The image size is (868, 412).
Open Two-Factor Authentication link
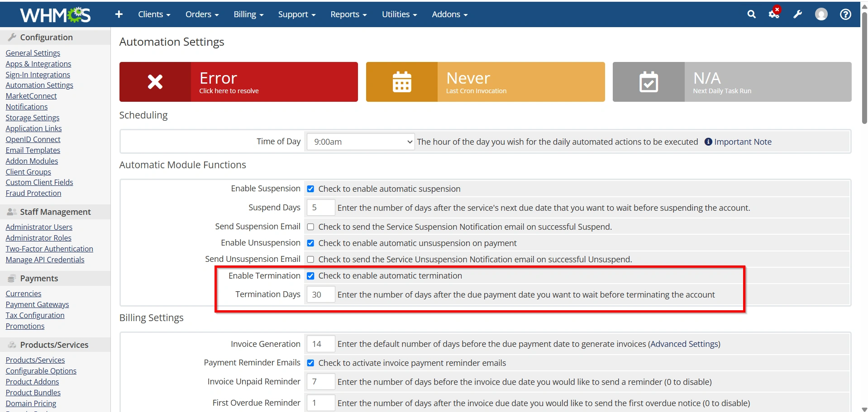(49, 249)
